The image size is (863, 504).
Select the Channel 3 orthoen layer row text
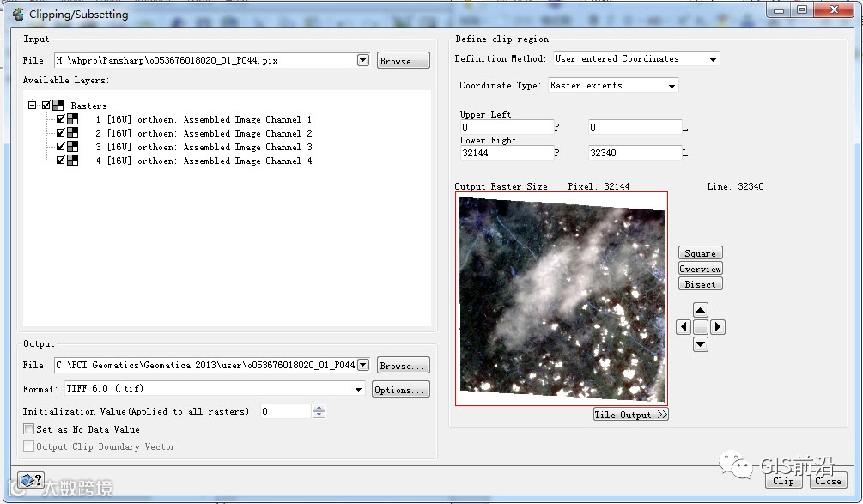204,147
